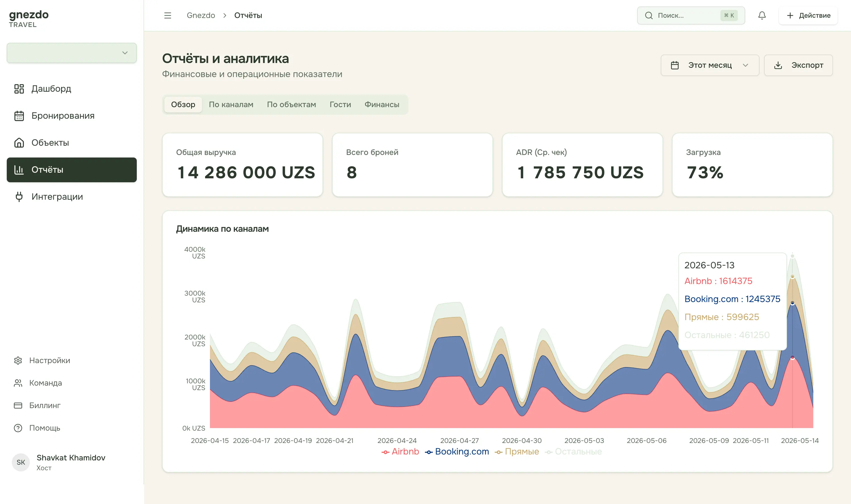Image resolution: width=851 pixels, height=504 pixels.
Task: Go to Gnezdo breadcrumb link
Action: (201, 15)
